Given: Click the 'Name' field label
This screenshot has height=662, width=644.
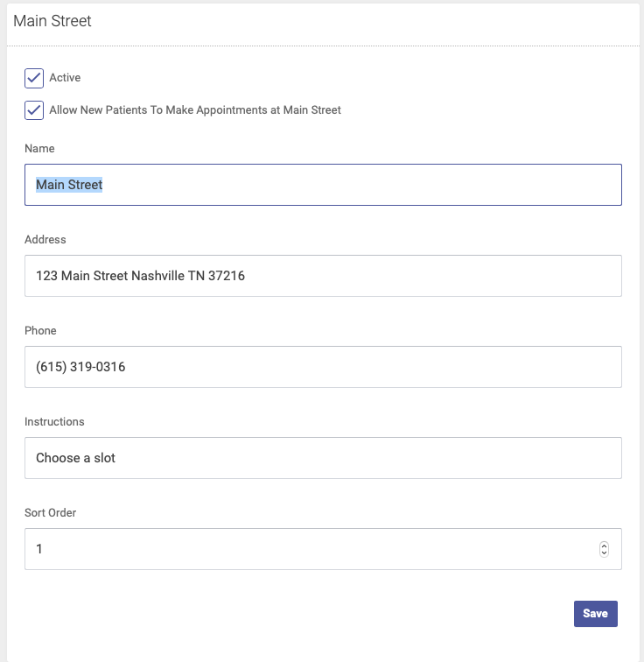Looking at the screenshot, I should tap(39, 149).
